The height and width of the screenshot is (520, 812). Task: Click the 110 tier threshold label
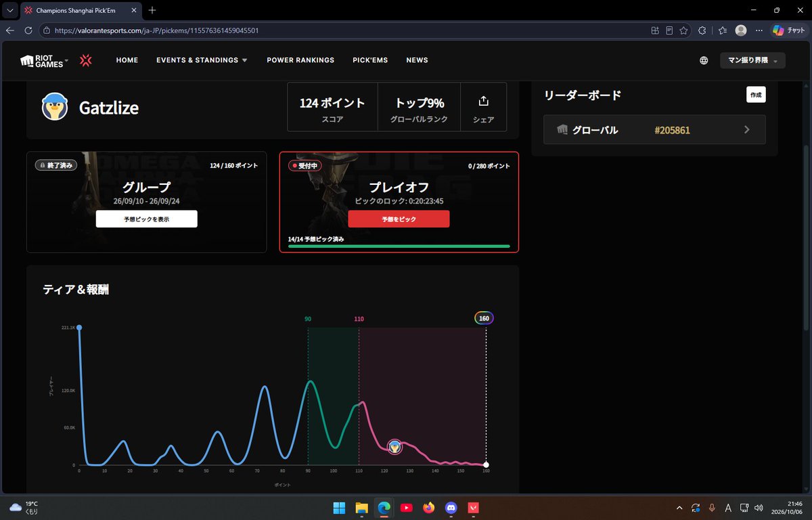click(359, 318)
